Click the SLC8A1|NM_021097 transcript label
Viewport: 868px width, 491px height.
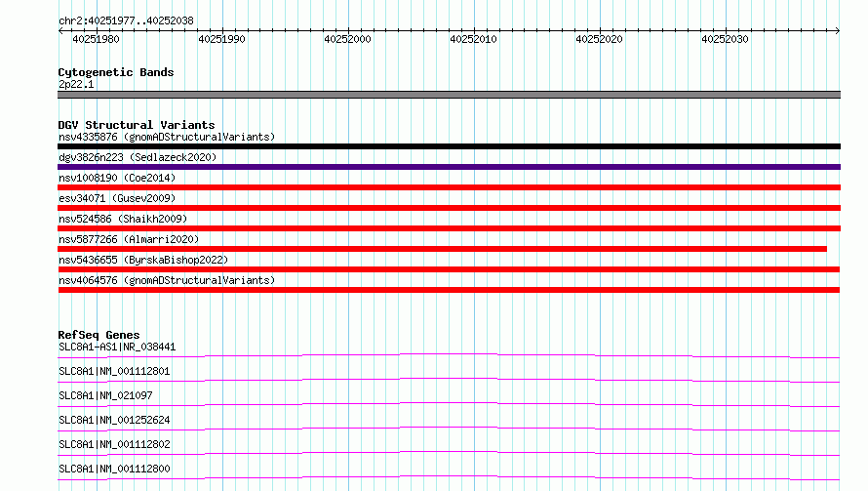coord(105,395)
